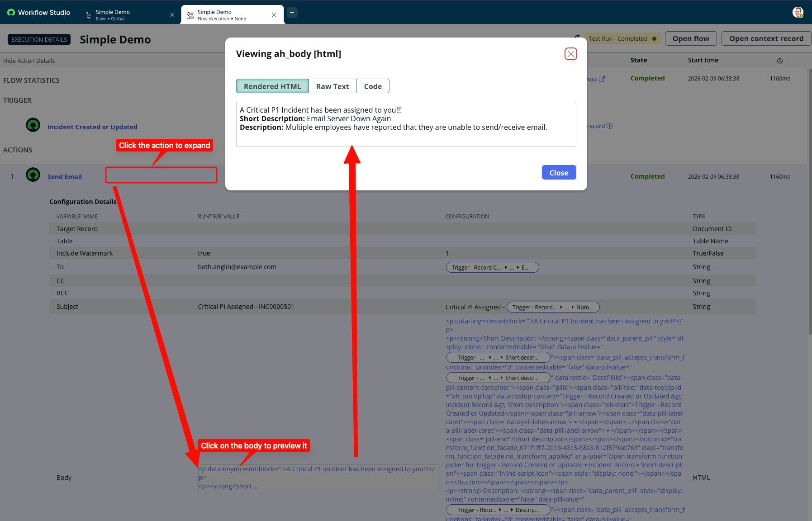The height and width of the screenshot is (521, 812).
Task: Click the clock icon in column header
Action: pos(780,61)
